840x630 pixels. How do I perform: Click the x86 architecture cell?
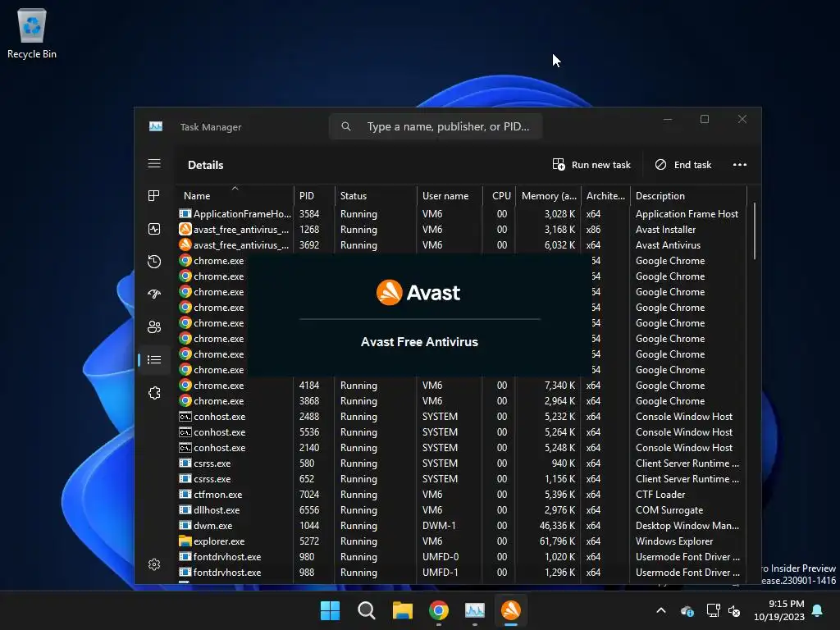tap(593, 230)
